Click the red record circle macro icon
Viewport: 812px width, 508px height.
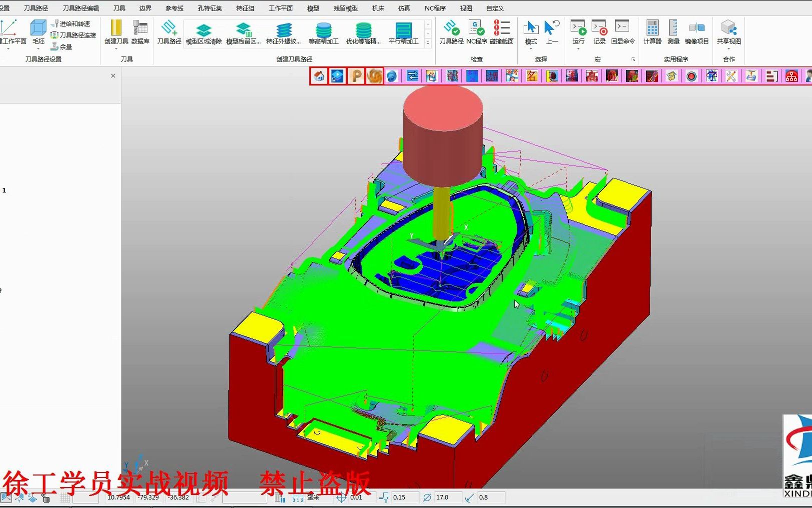pyautogui.click(x=692, y=76)
